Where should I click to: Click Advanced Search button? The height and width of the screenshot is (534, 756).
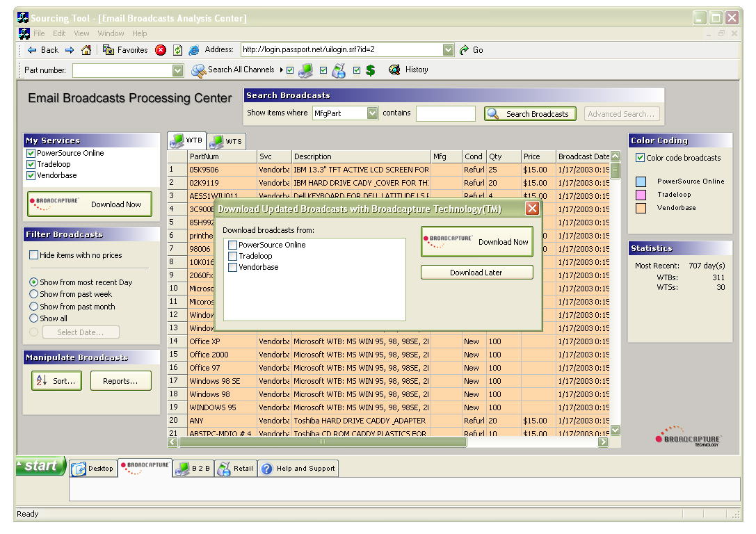click(x=621, y=114)
